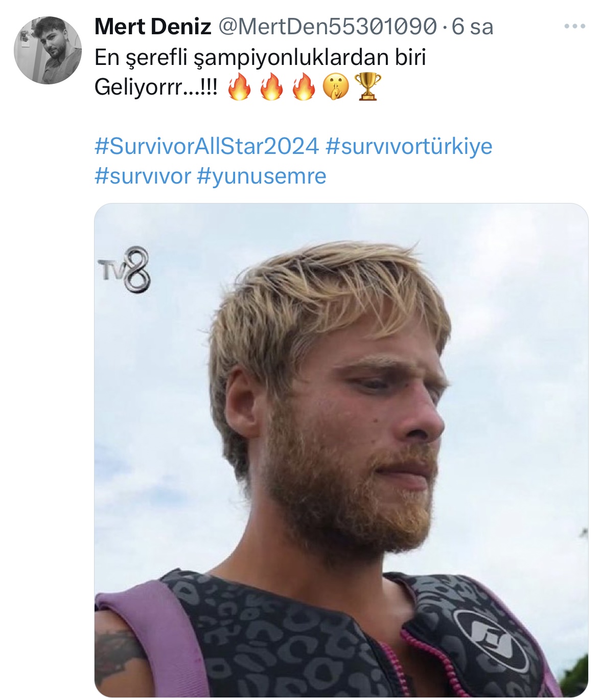This screenshot has height=700, width=602.
Task: Select the #survıvor hashtag
Action: pos(143,176)
